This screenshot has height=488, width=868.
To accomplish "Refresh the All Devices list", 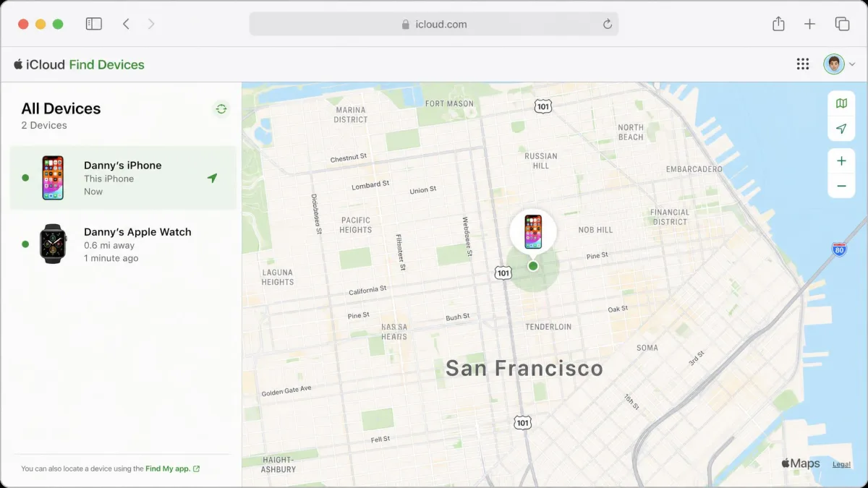I will [x=221, y=109].
